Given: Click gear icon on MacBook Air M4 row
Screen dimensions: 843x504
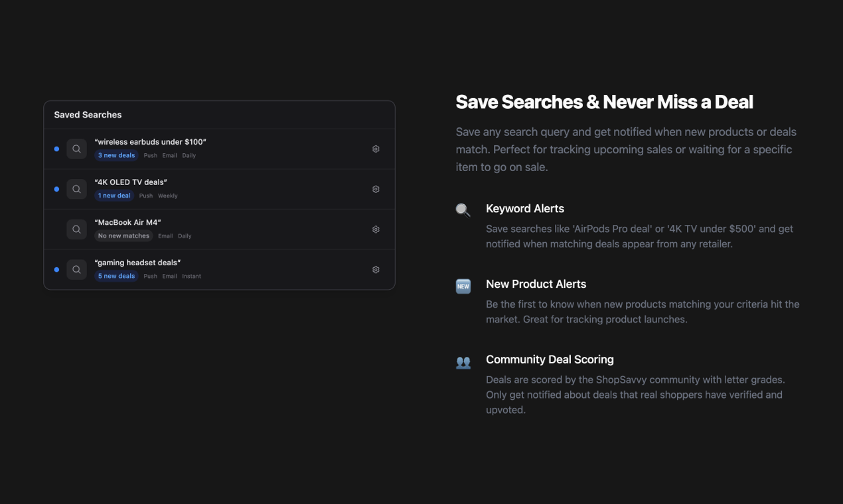Looking at the screenshot, I should (x=376, y=229).
